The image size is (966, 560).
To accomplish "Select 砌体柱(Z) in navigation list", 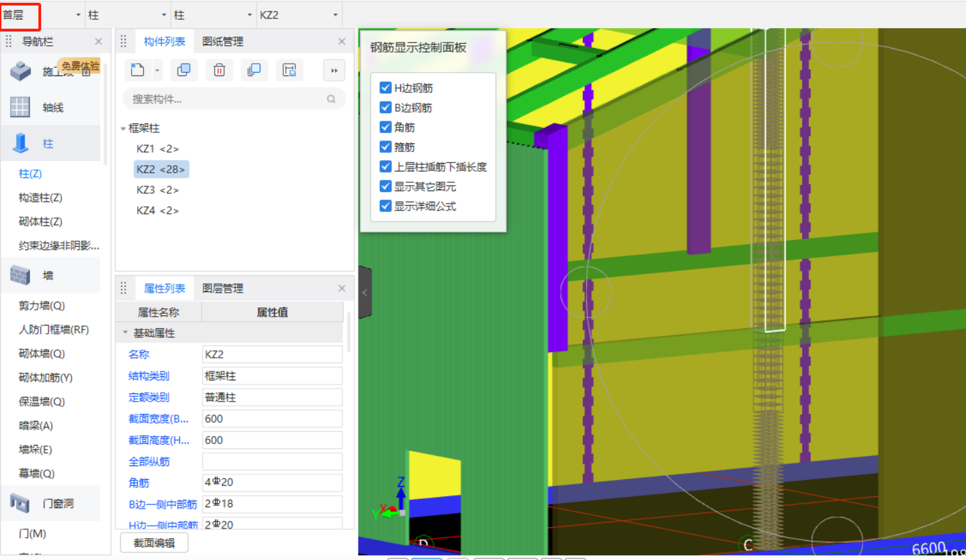I will click(x=40, y=222).
